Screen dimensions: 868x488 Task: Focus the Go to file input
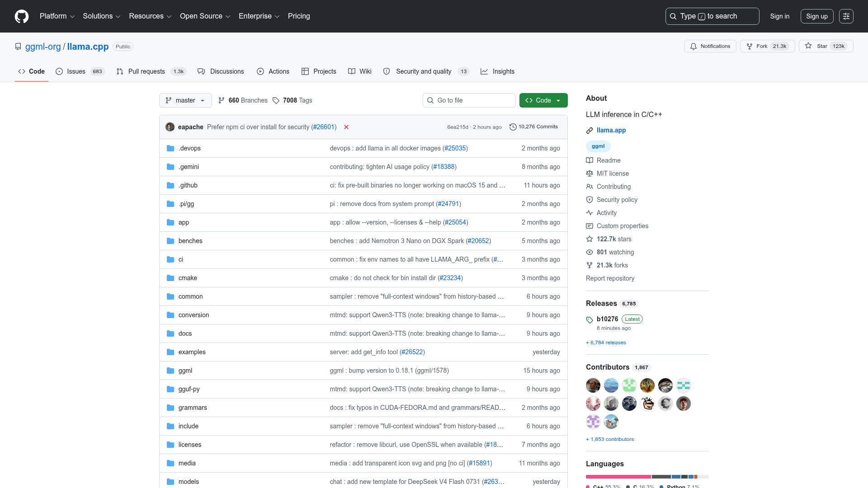(469, 100)
